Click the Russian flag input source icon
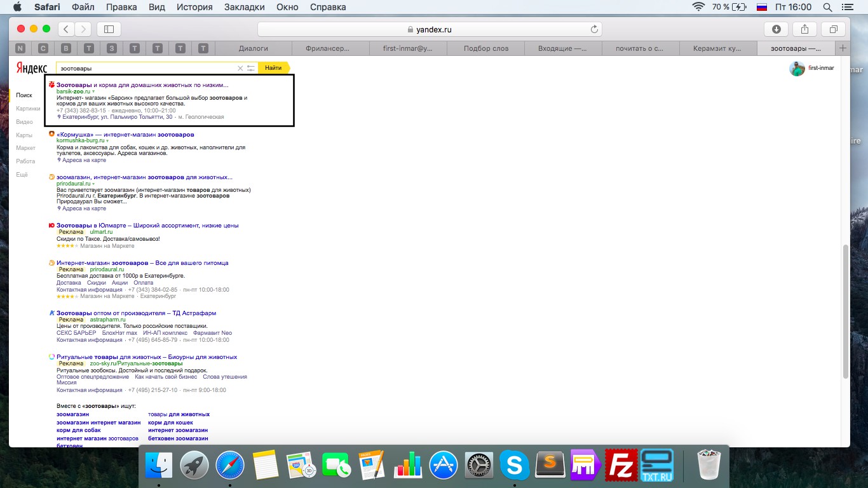The image size is (868, 488). (x=761, y=7)
